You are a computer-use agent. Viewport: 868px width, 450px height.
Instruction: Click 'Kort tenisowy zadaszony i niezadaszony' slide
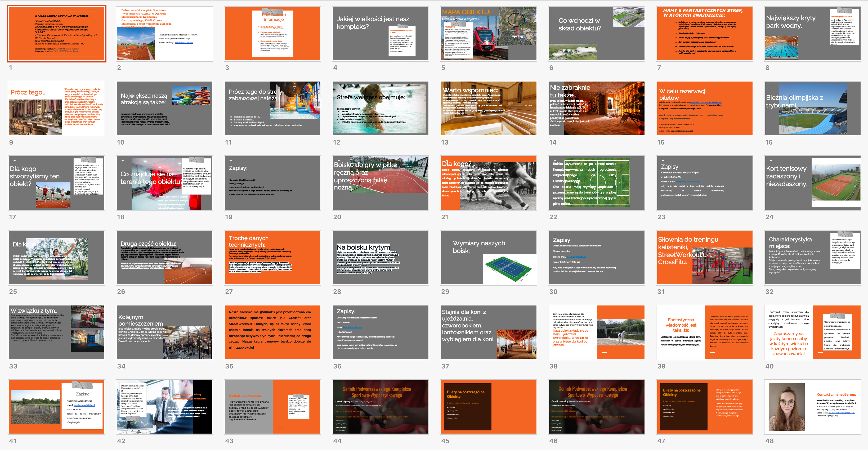pyautogui.click(x=812, y=183)
